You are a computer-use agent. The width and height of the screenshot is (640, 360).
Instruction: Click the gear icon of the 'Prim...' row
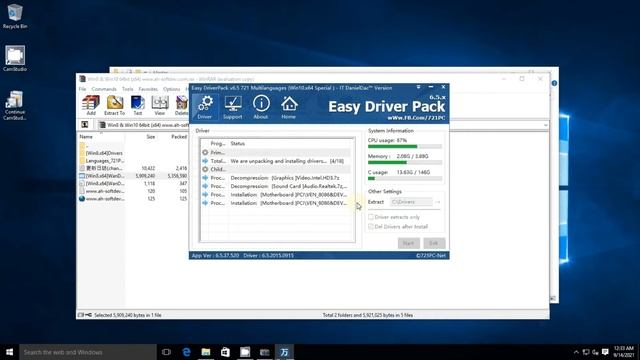(x=205, y=152)
